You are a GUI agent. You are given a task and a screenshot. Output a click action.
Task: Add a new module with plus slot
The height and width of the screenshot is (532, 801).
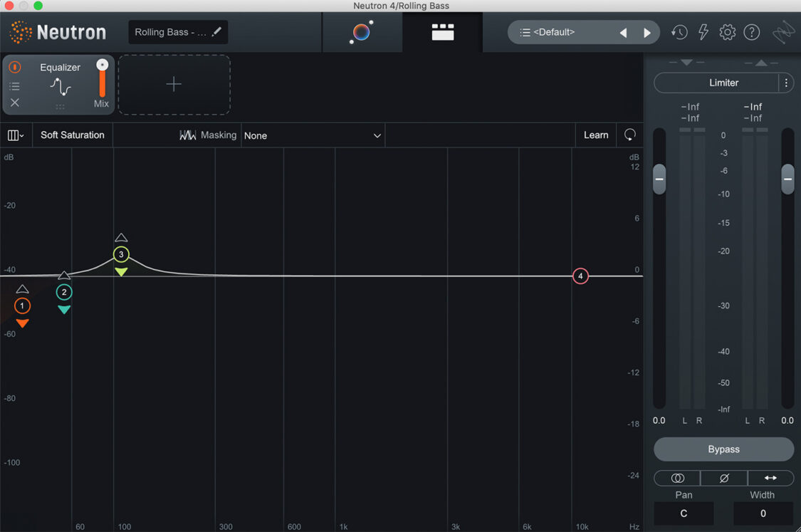click(x=174, y=84)
